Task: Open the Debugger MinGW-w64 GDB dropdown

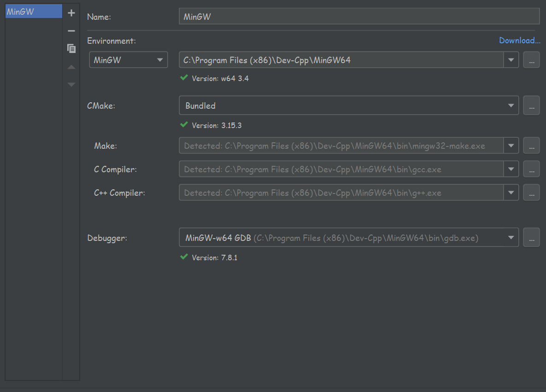Action: tap(349, 237)
